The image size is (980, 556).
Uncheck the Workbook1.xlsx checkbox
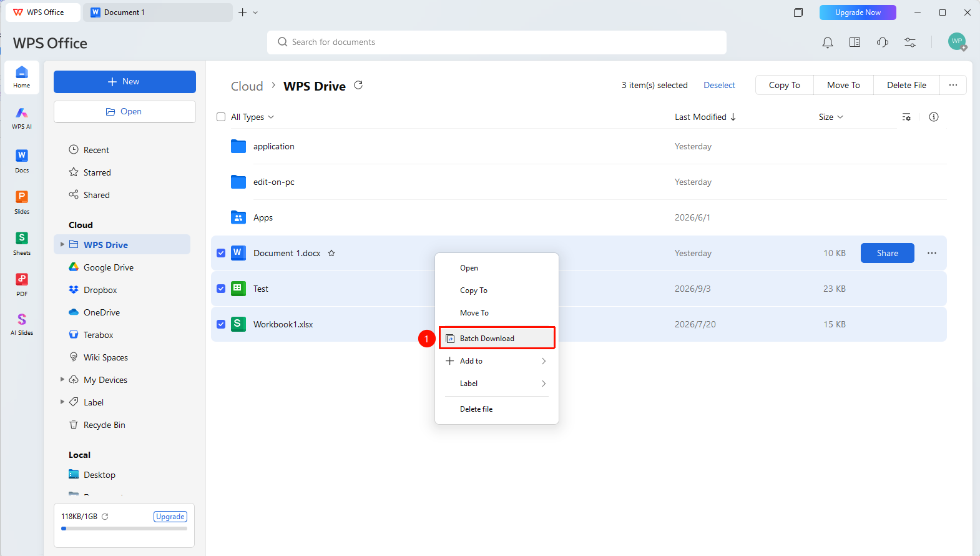pyautogui.click(x=221, y=324)
